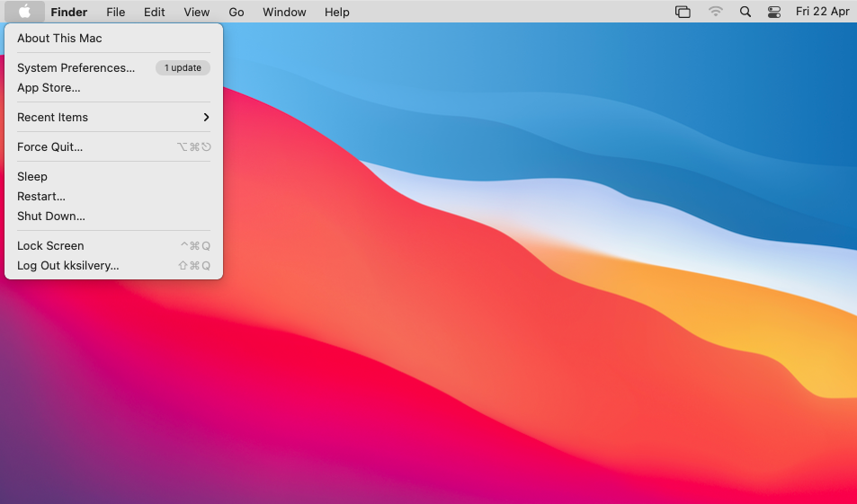This screenshot has height=504, width=857.
Task: Choose About This Mac
Action: pyautogui.click(x=113, y=39)
